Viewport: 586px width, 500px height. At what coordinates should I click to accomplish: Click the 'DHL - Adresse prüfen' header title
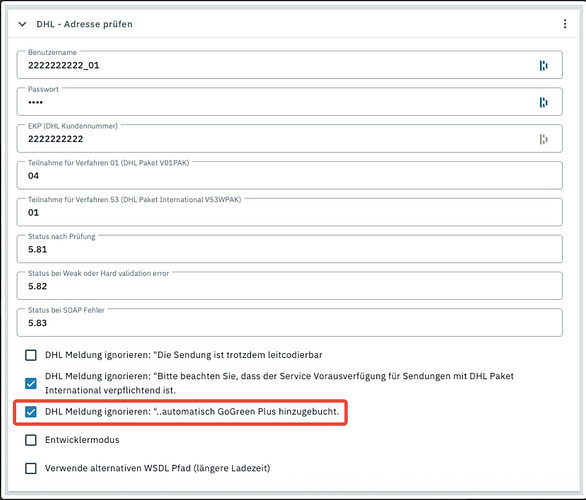tap(84, 24)
